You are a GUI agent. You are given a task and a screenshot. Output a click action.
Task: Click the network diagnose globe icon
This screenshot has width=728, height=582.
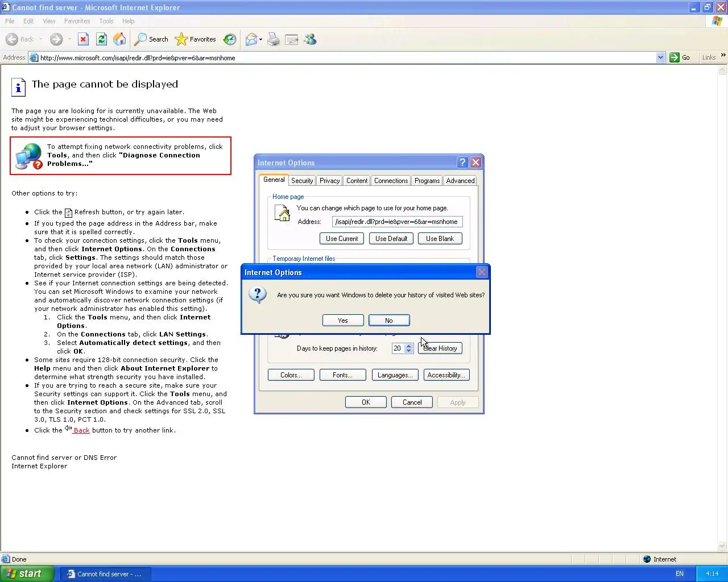point(28,156)
